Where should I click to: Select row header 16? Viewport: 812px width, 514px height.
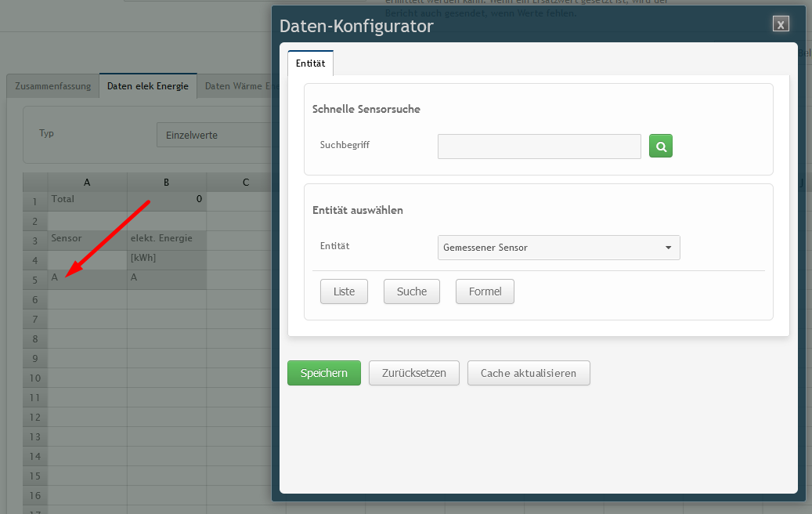coord(35,495)
